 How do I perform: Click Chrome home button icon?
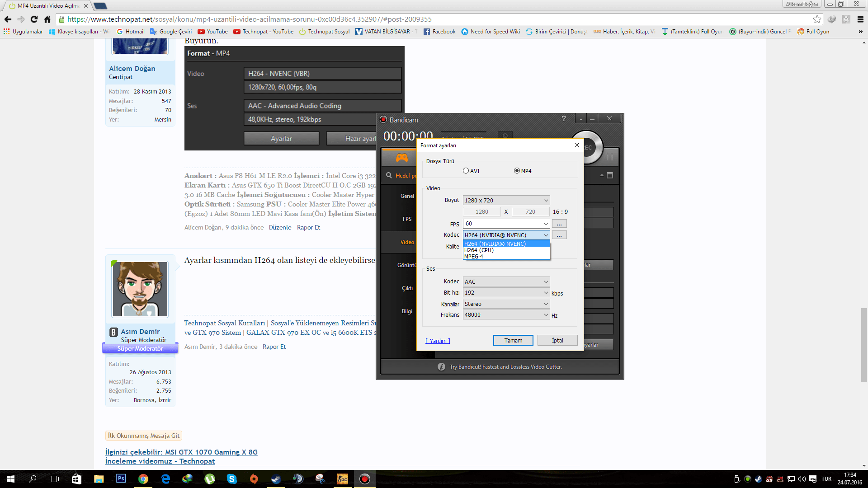pos(47,19)
